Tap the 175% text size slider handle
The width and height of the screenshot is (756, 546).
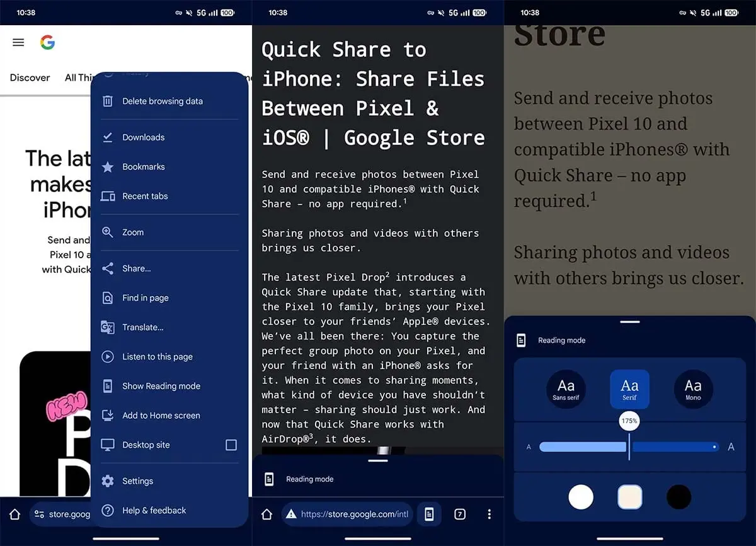pos(629,421)
